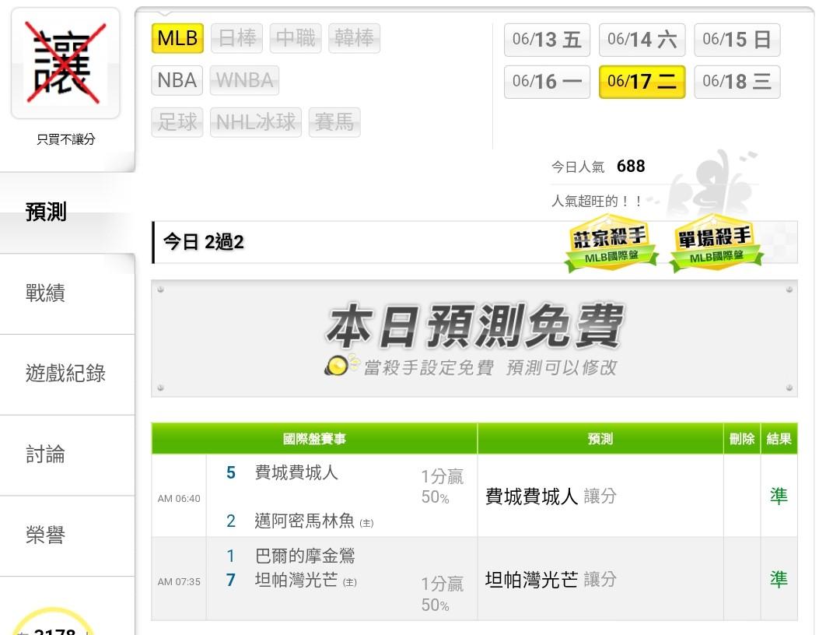840x635 pixels.
Task: Choose date 06/15 日
Action: click(x=737, y=40)
